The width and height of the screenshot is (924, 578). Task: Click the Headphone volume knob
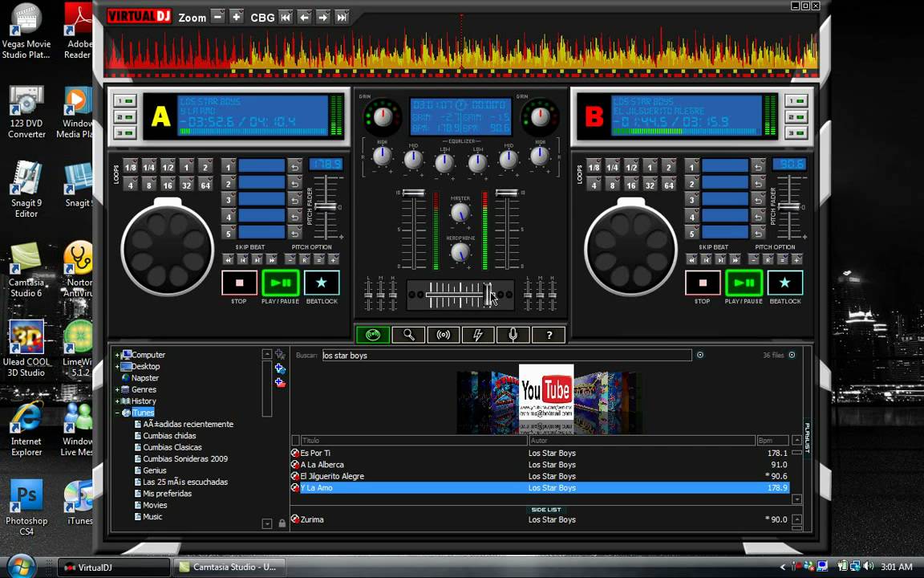[x=460, y=252]
